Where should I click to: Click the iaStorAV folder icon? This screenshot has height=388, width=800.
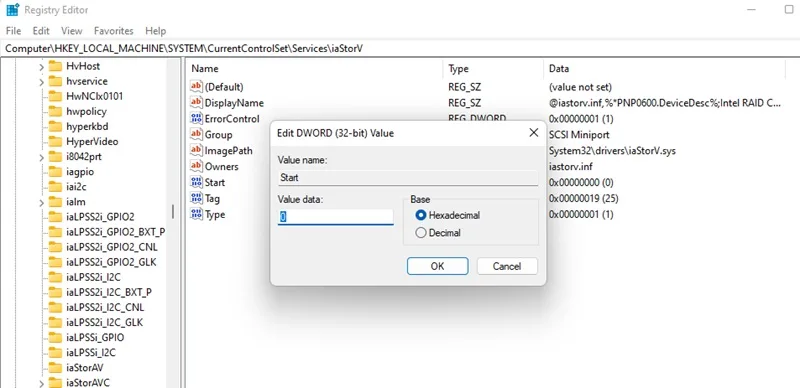(x=55, y=368)
